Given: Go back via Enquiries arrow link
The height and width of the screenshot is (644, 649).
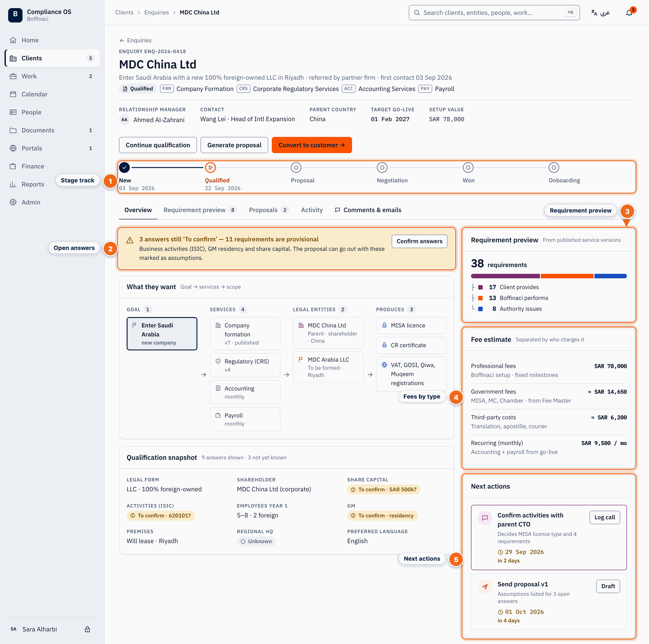Looking at the screenshot, I should [x=135, y=40].
